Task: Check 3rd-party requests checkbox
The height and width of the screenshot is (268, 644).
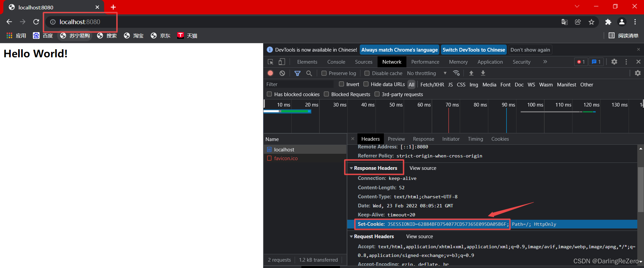Action: (x=377, y=94)
